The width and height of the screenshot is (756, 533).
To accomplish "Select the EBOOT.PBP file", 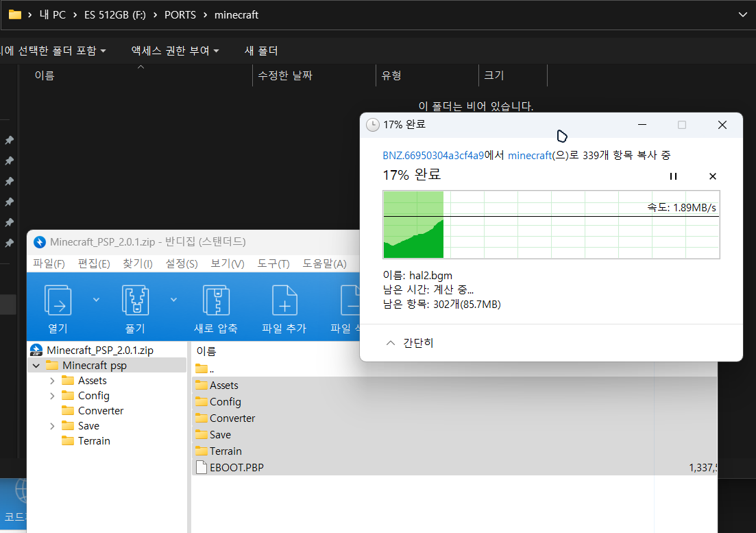I will point(236,467).
